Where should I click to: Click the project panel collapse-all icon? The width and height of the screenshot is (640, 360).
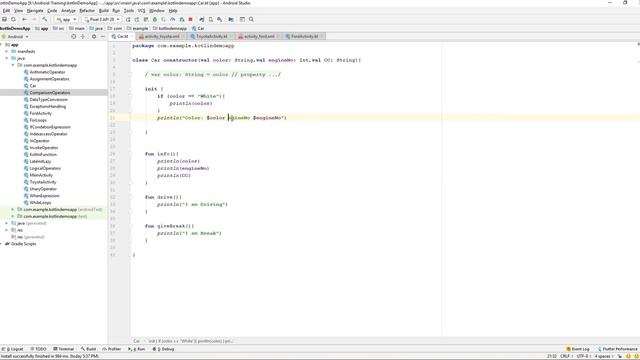(82, 36)
